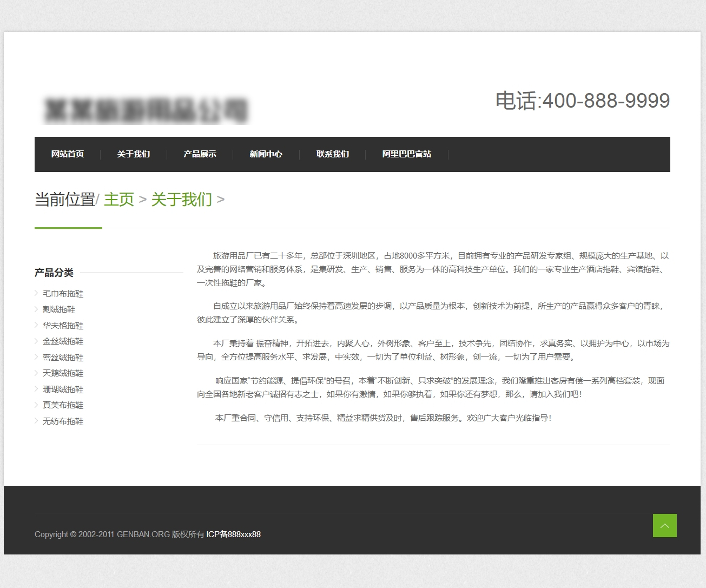Open the 产品展示 menu item
Screen dimensions: 706x588
point(199,154)
